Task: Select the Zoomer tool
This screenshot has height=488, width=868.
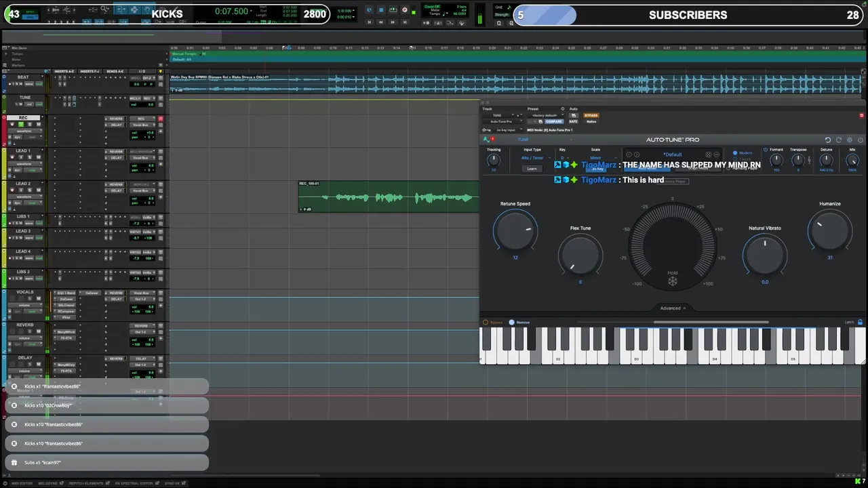Action: tap(104, 9)
